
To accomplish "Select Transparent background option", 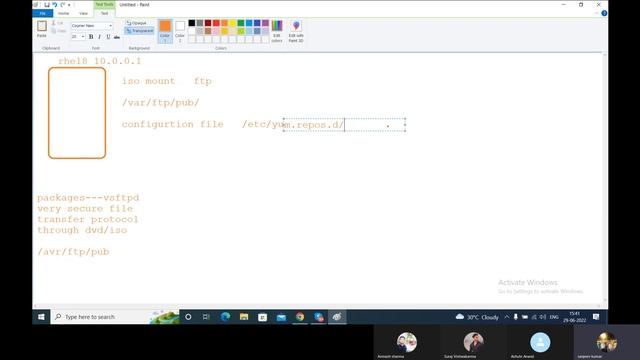I will (140, 31).
